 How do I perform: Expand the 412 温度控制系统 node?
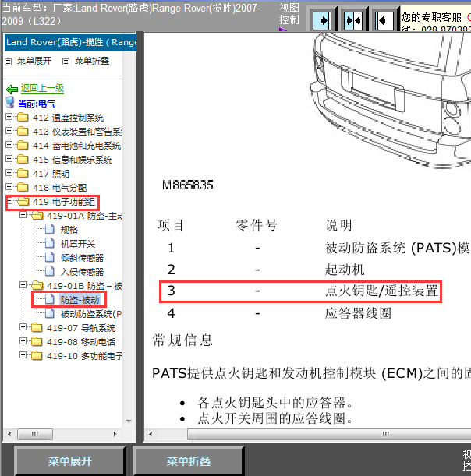[9, 116]
